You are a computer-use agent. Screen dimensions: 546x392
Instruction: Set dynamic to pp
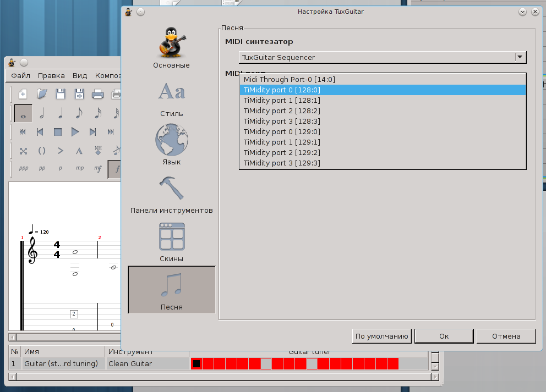tap(42, 168)
